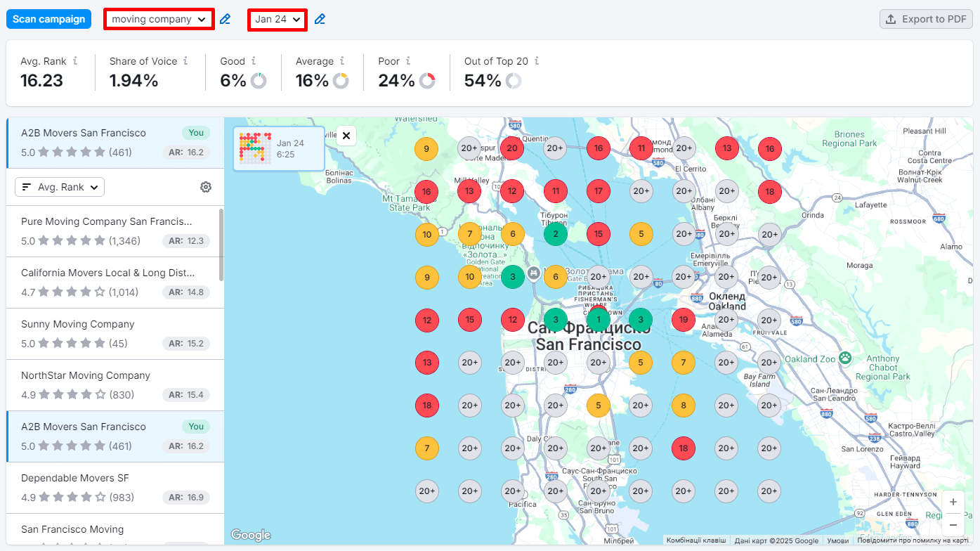Zoom out on the map
This screenshot has width=980, height=551.
click(x=953, y=524)
